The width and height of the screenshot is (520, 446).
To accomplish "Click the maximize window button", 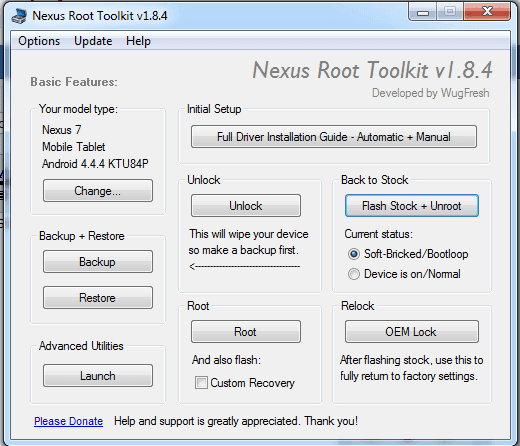I will coord(450,12).
